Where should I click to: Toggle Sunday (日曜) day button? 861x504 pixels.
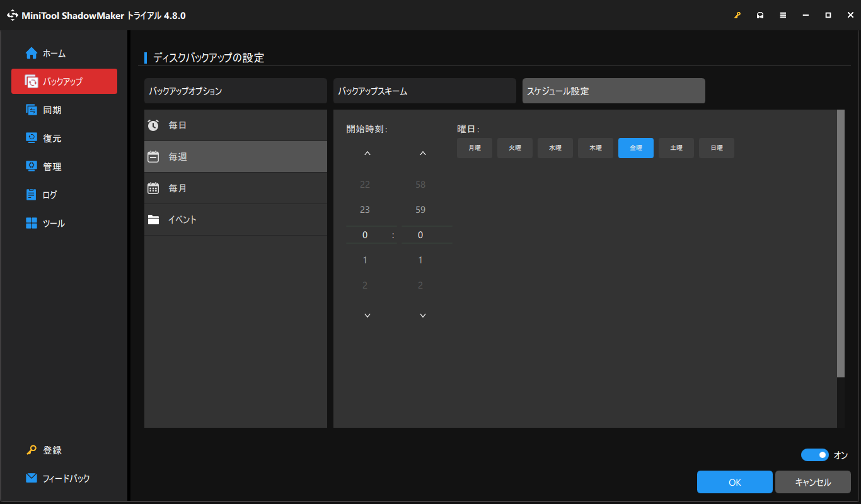click(717, 148)
